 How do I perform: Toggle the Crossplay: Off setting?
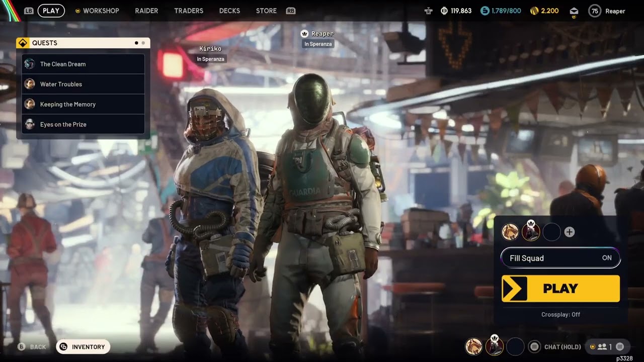click(560, 314)
